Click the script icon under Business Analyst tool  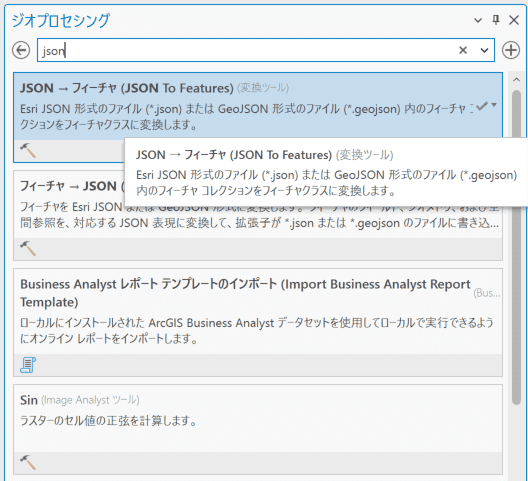(x=28, y=365)
